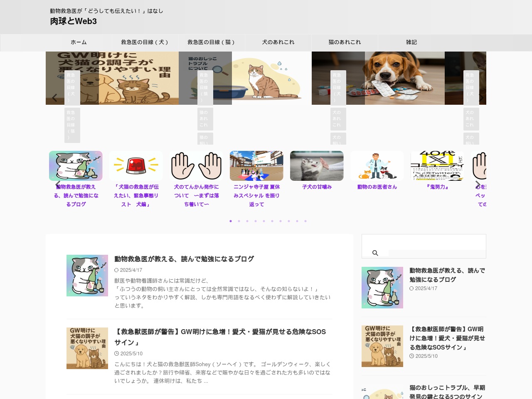Go to next item in thumbnail carousel
532x399 pixels.
478,185
